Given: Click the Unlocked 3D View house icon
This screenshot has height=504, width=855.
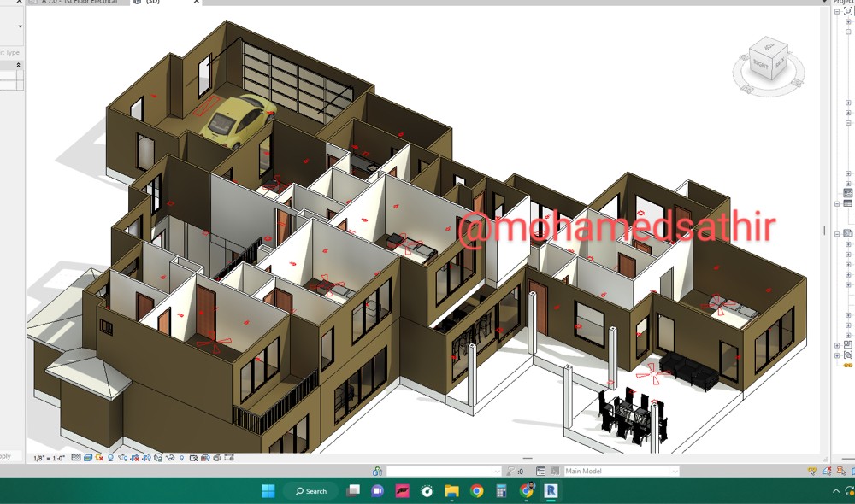Looking at the screenshot, I should (158, 458).
